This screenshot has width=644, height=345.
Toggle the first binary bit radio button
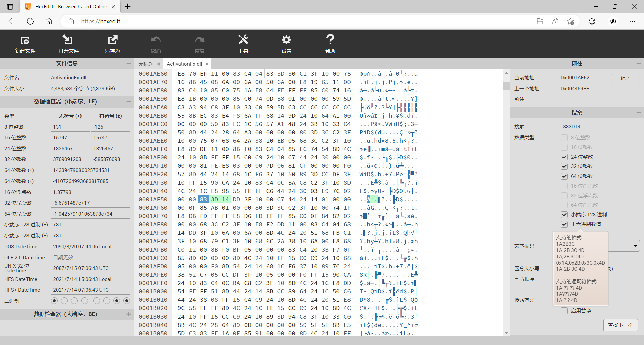tap(54, 301)
